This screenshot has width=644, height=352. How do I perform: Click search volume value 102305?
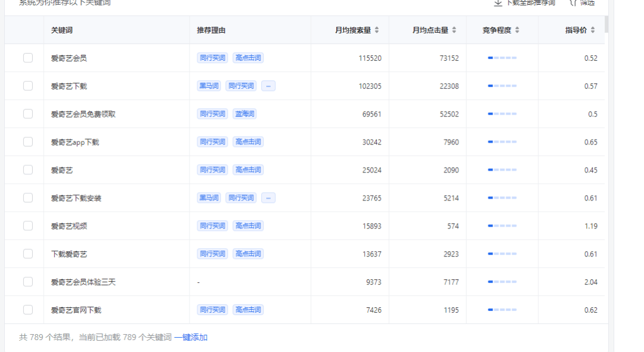[x=370, y=86]
